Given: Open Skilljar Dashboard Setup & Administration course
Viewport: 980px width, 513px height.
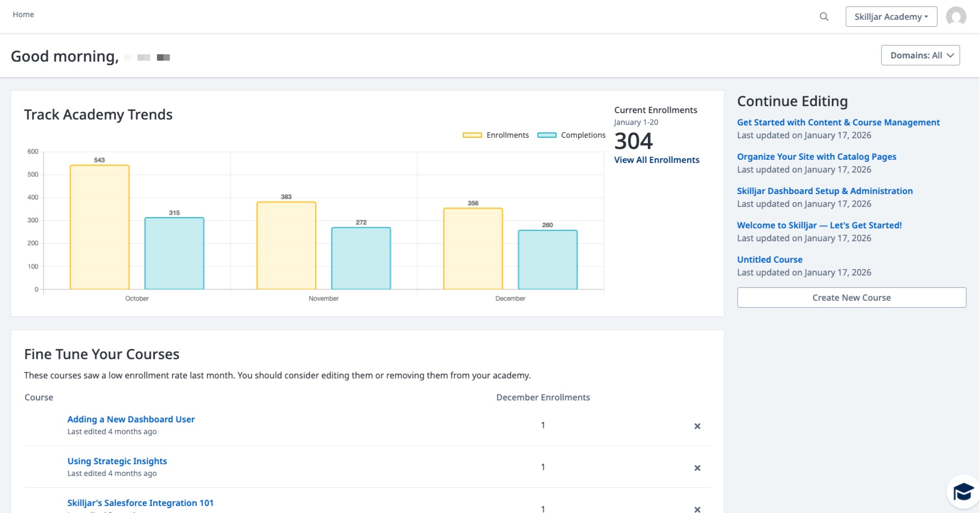Looking at the screenshot, I should click(824, 191).
